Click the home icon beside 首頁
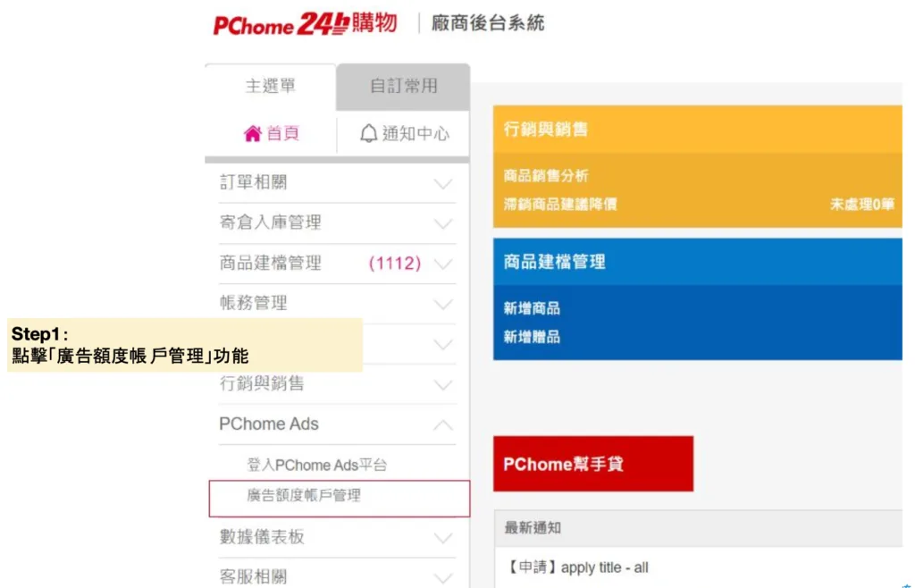This screenshot has height=588, width=915. pos(253,134)
